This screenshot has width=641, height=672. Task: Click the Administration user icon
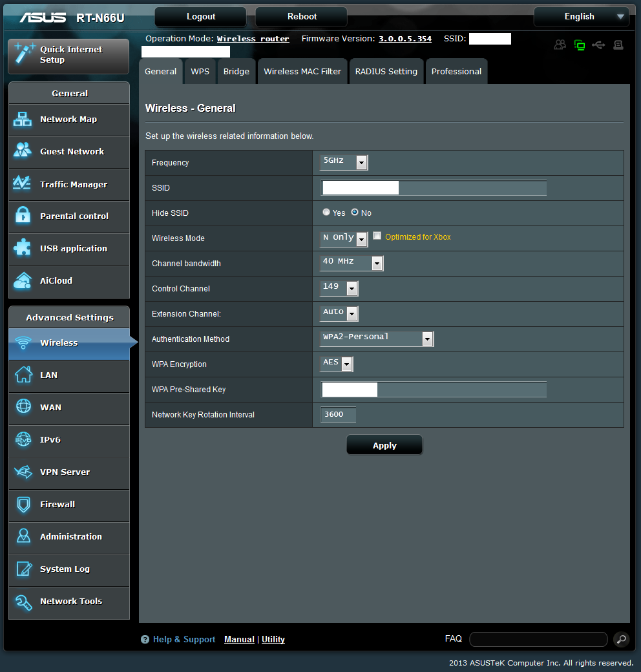point(23,536)
